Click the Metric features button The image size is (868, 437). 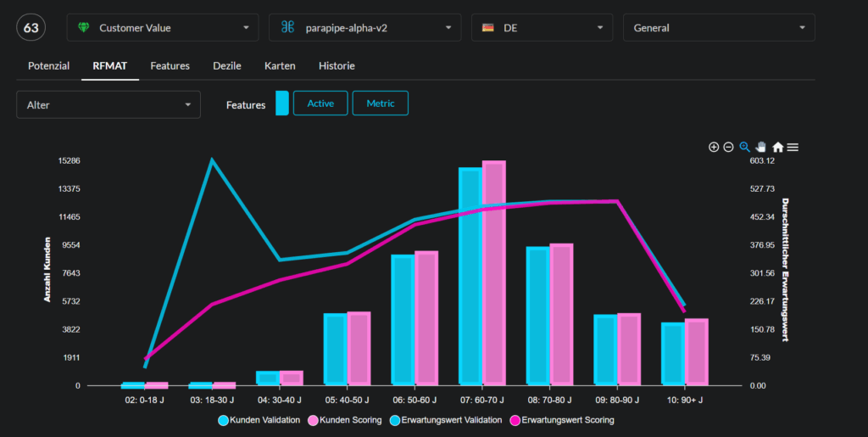coord(380,104)
